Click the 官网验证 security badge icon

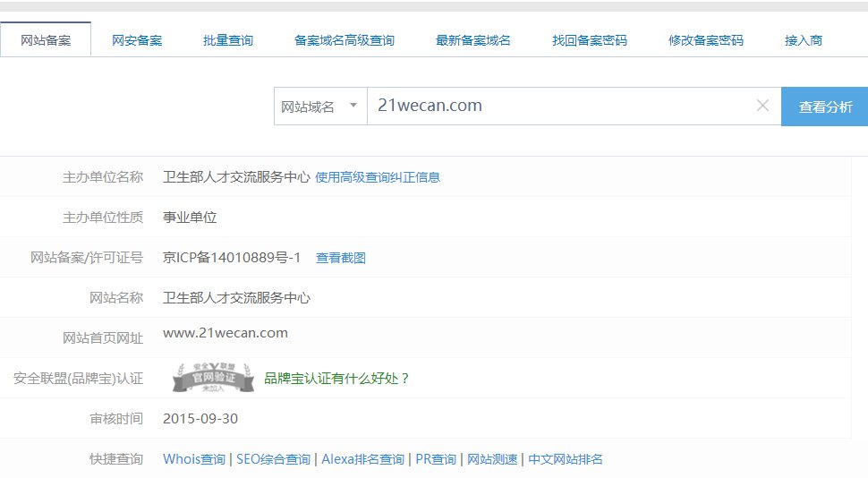click(x=213, y=378)
